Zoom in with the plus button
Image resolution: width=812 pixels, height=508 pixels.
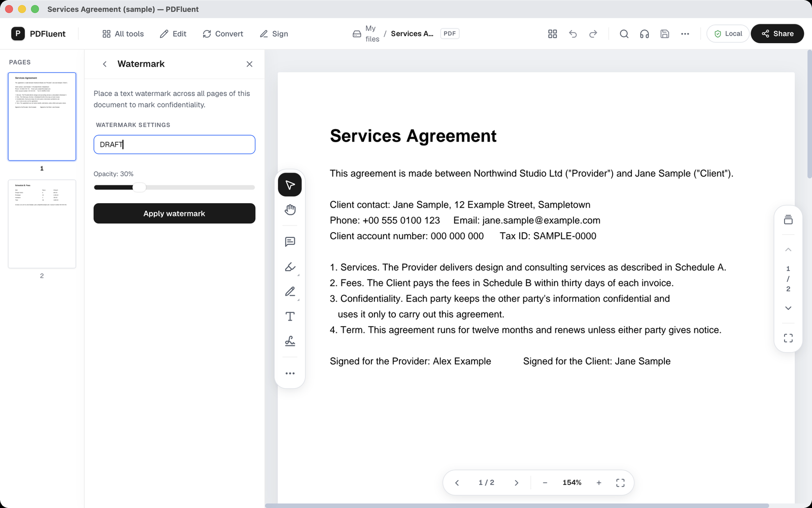tap(599, 483)
